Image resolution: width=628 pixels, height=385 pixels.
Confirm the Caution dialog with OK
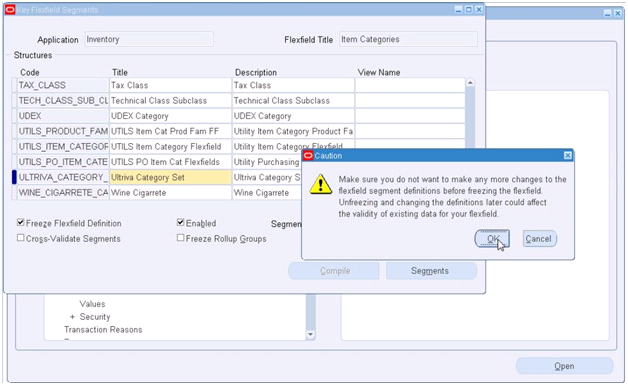pos(492,239)
